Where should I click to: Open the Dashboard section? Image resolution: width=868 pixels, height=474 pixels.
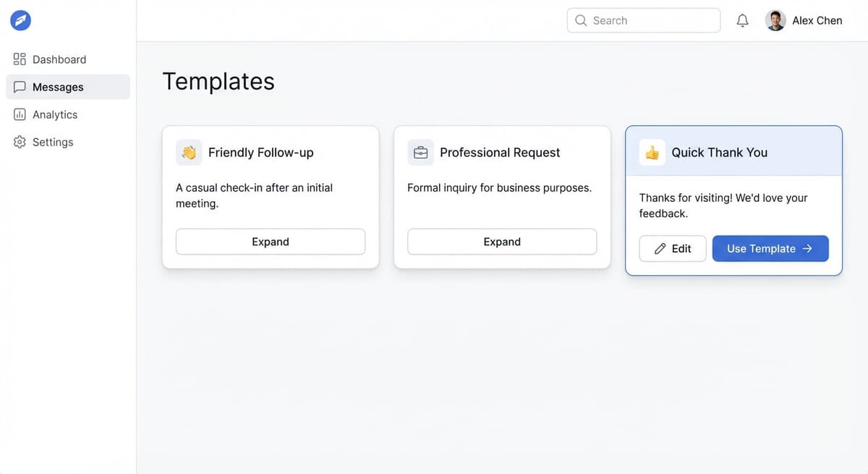(x=59, y=59)
